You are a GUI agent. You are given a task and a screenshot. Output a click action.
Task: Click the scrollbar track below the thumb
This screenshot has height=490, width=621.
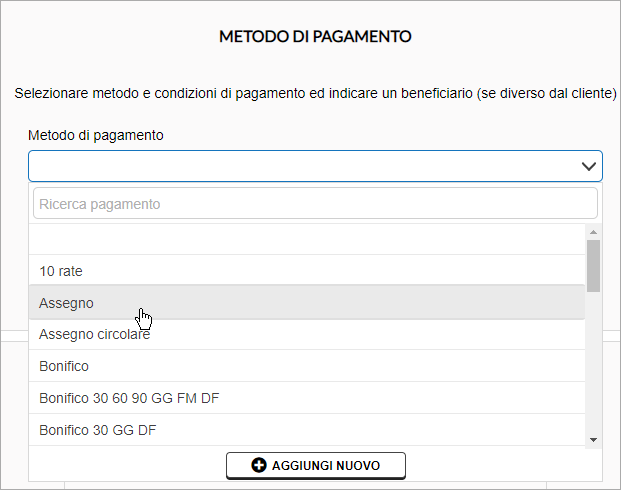tap(593, 362)
